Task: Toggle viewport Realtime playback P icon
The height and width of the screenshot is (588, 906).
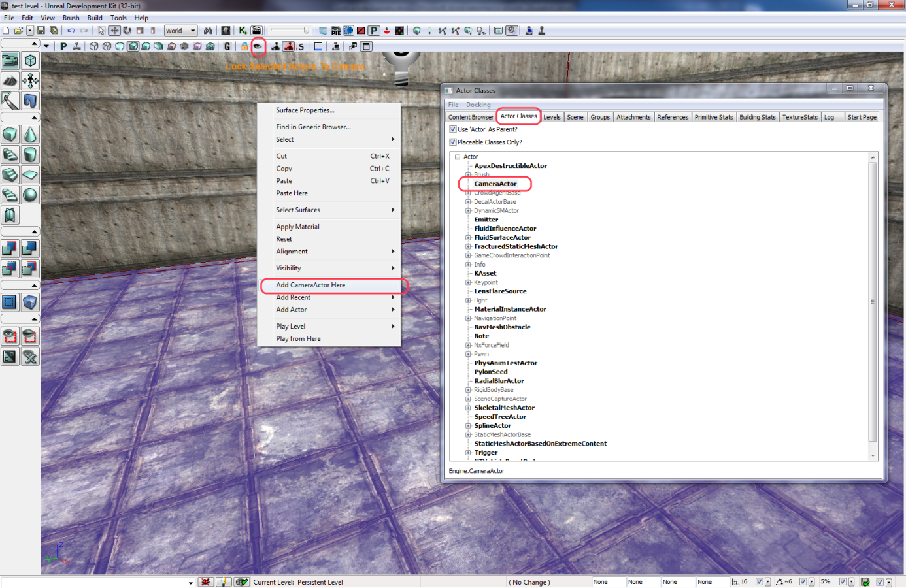Action: coord(63,46)
